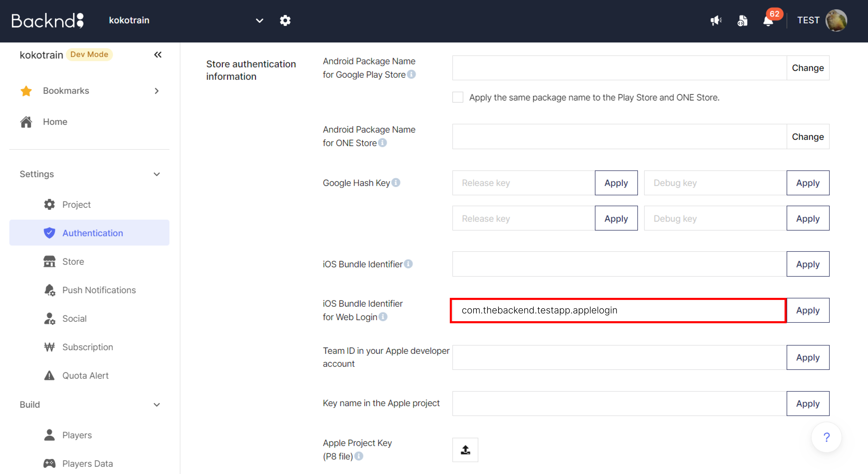Image resolution: width=868 pixels, height=474 pixels.
Task: Open the Project settings menu item
Action: (x=89, y=204)
